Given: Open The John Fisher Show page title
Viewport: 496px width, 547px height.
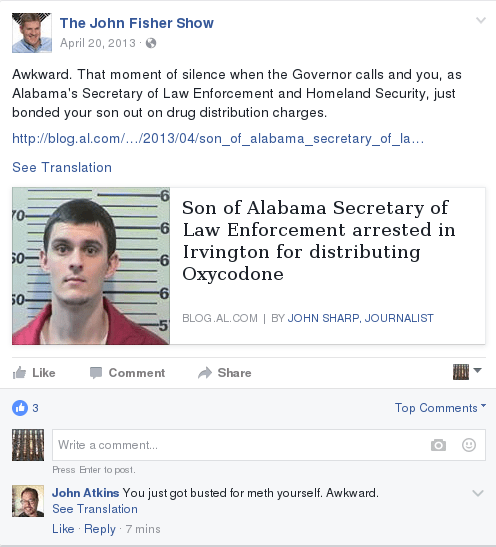Looking at the screenshot, I should tap(137, 23).
